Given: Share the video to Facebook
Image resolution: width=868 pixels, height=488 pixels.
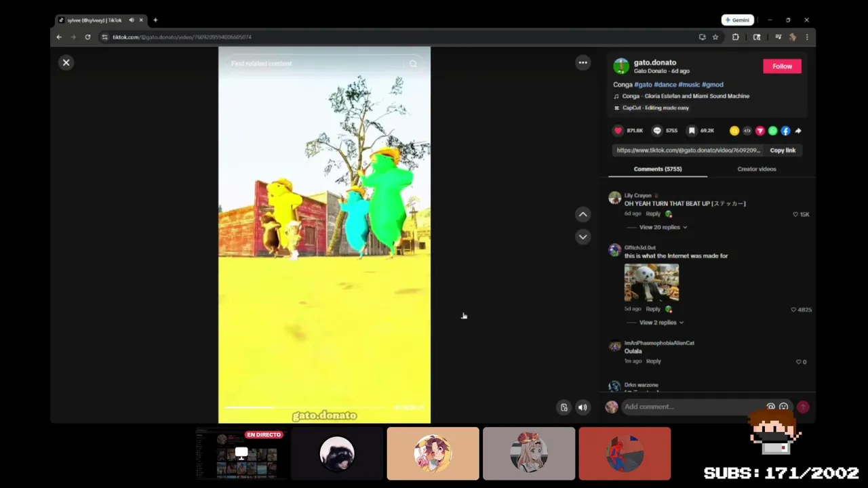Looking at the screenshot, I should point(785,131).
